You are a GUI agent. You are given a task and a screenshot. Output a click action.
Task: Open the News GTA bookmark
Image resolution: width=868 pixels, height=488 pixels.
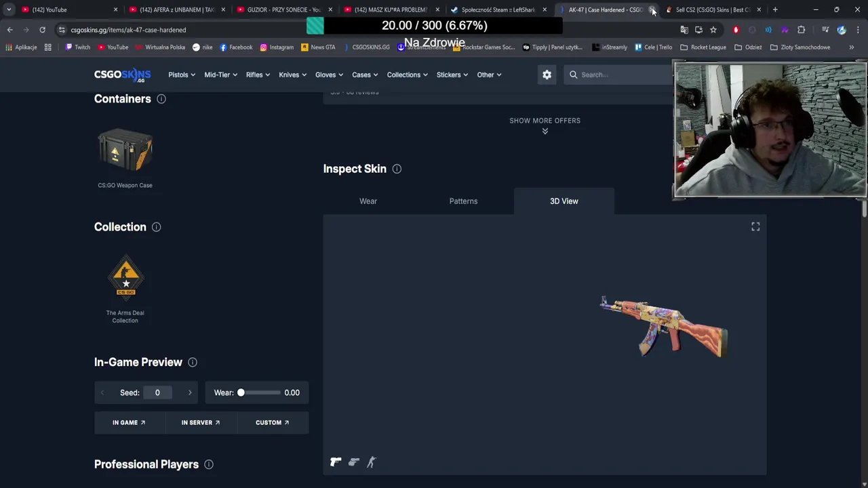click(318, 47)
